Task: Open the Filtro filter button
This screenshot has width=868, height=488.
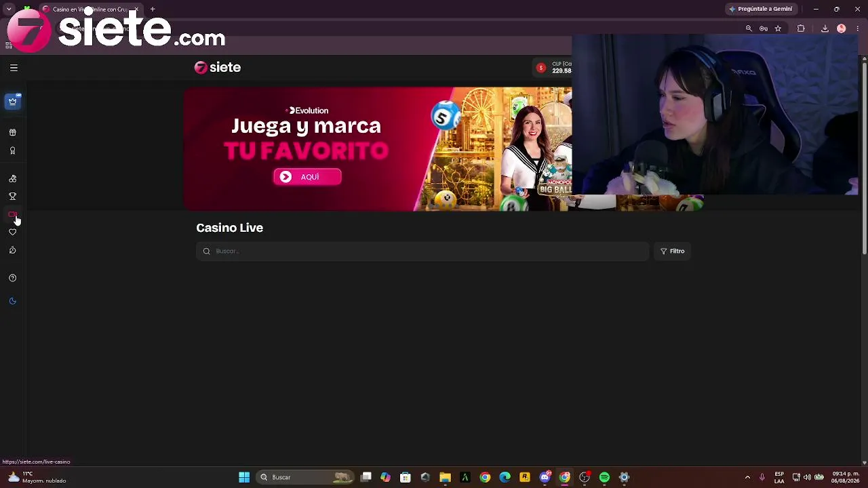Action: [x=673, y=251]
